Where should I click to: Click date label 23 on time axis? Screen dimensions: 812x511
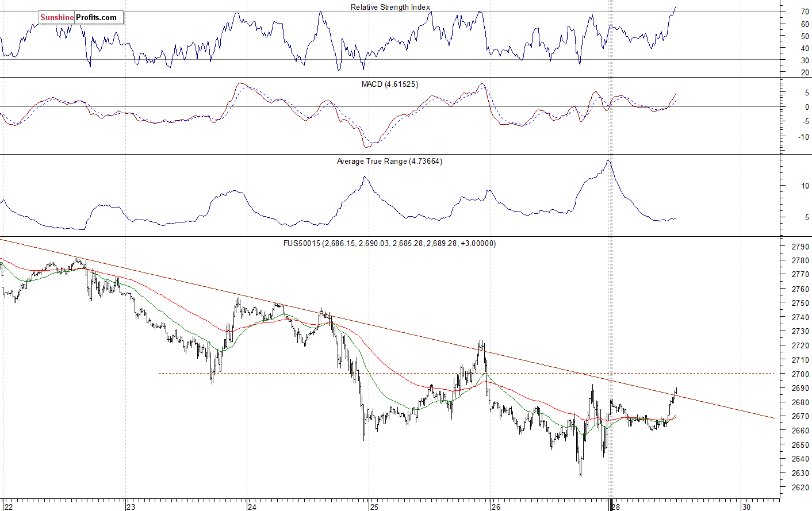click(131, 507)
